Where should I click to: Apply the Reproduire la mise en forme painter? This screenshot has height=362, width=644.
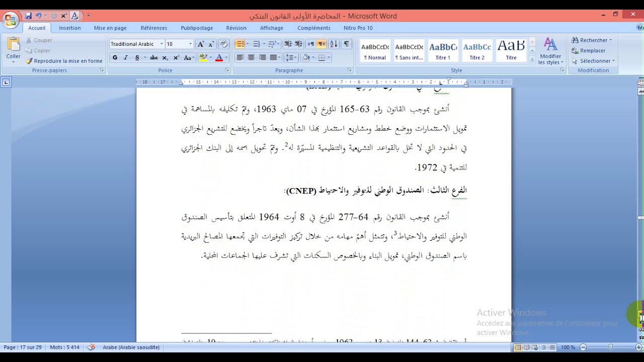pyautogui.click(x=64, y=61)
